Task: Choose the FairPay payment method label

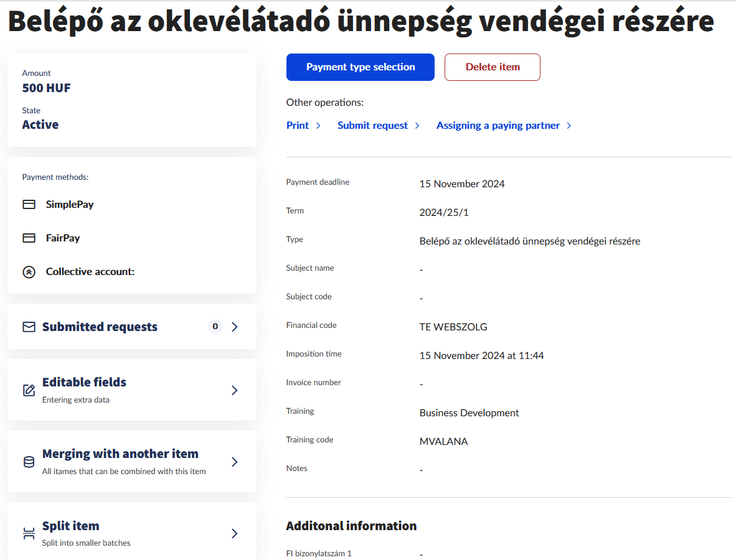Action: (63, 238)
